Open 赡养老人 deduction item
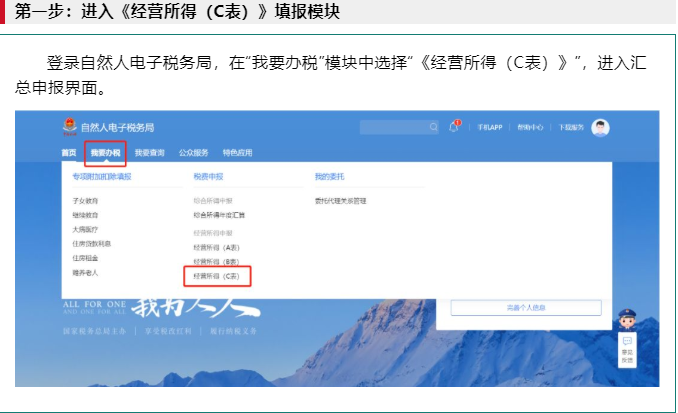The height and width of the screenshot is (413, 678). coord(86,272)
